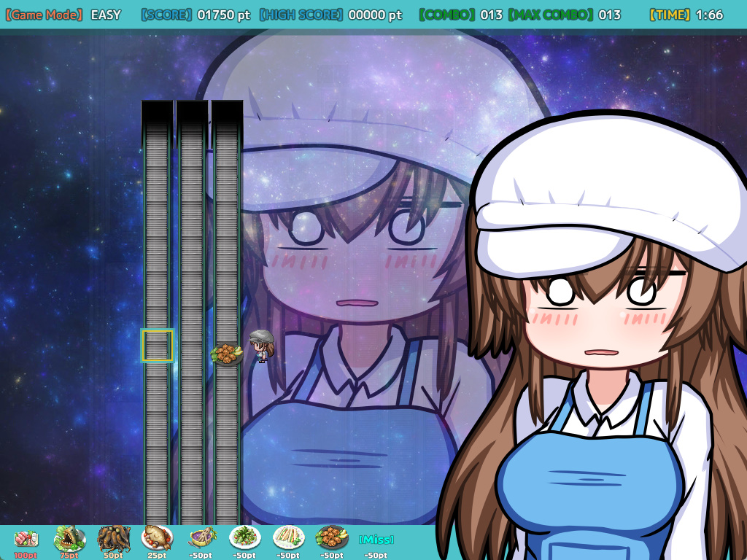This screenshot has width=747, height=560.
Task: Click the "EASY" mode text
Action: pyautogui.click(x=106, y=15)
